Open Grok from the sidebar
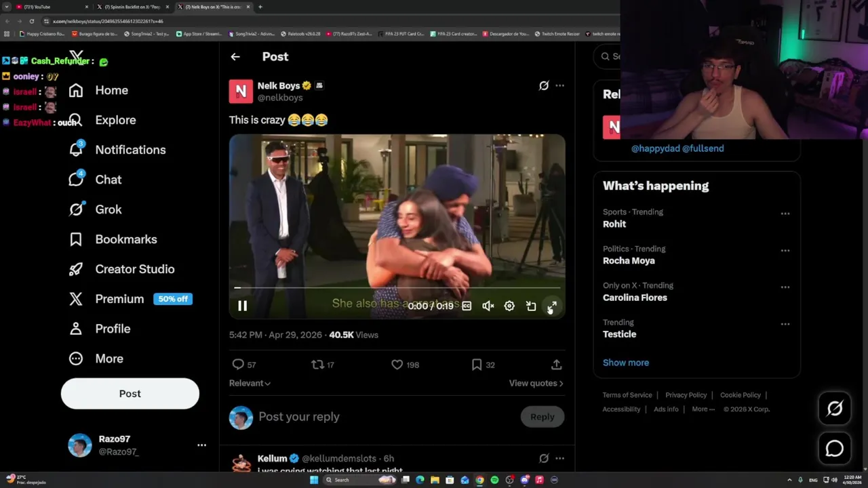 pyautogui.click(x=95, y=209)
